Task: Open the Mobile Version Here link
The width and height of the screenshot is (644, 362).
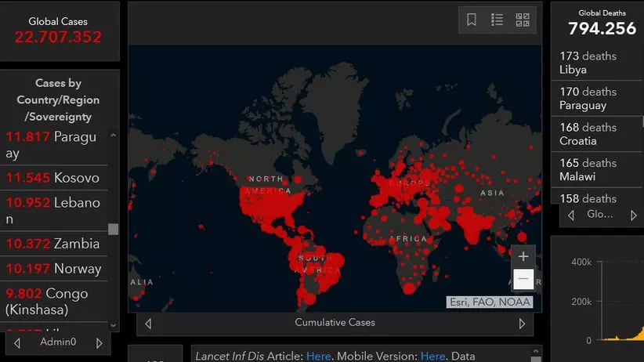Action: (432, 356)
